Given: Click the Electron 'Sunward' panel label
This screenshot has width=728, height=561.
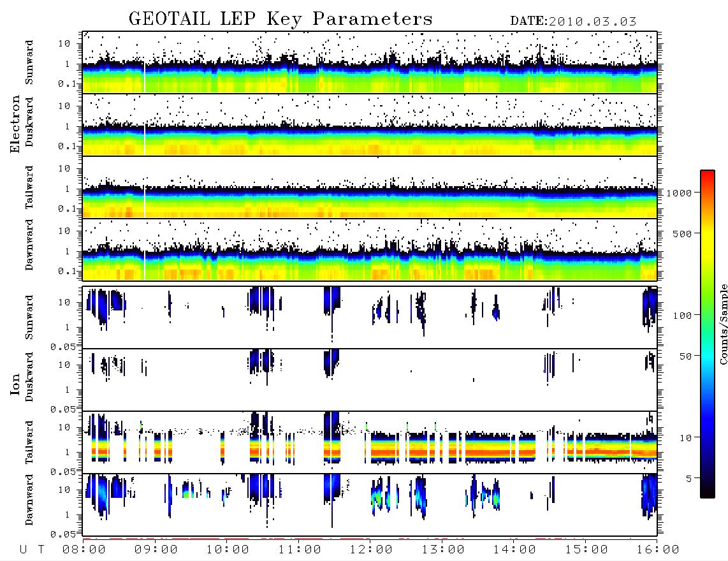Looking at the screenshot, I should coord(29,62).
